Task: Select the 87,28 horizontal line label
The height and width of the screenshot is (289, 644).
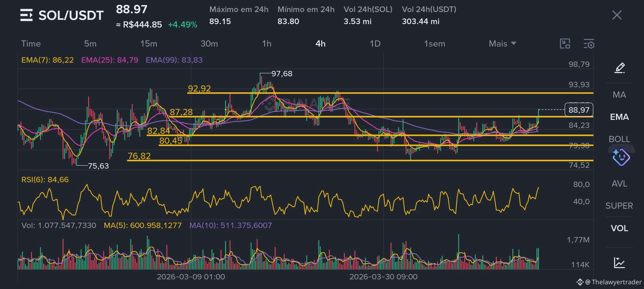Action: point(181,112)
